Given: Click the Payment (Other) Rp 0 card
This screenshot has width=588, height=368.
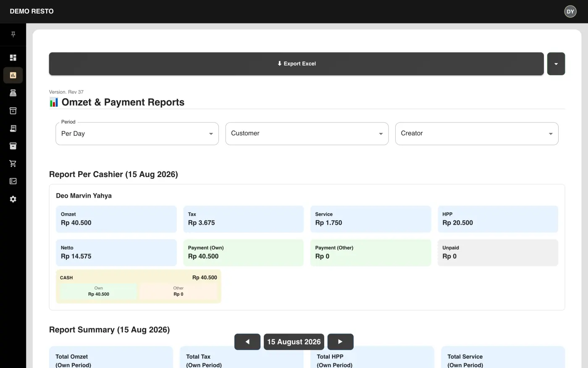Looking at the screenshot, I should (x=371, y=253).
